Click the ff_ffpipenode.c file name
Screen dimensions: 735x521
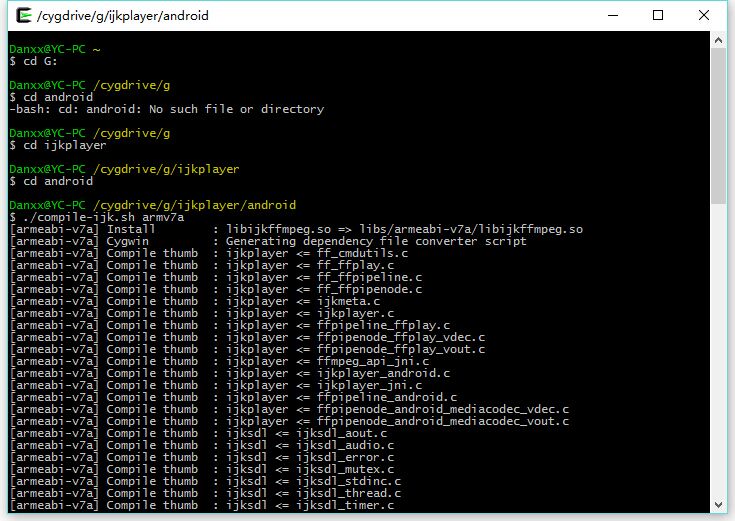pos(369,289)
